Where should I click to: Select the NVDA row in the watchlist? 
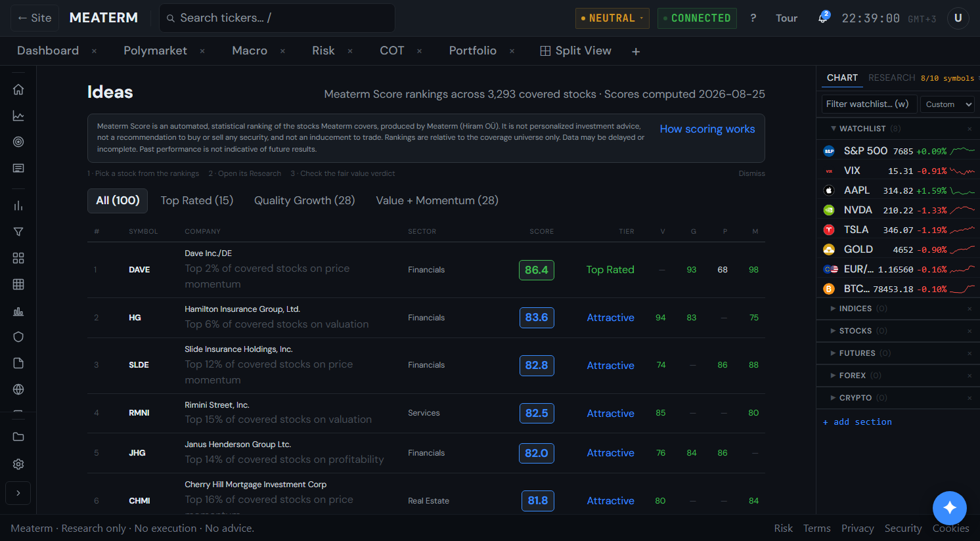coord(898,210)
